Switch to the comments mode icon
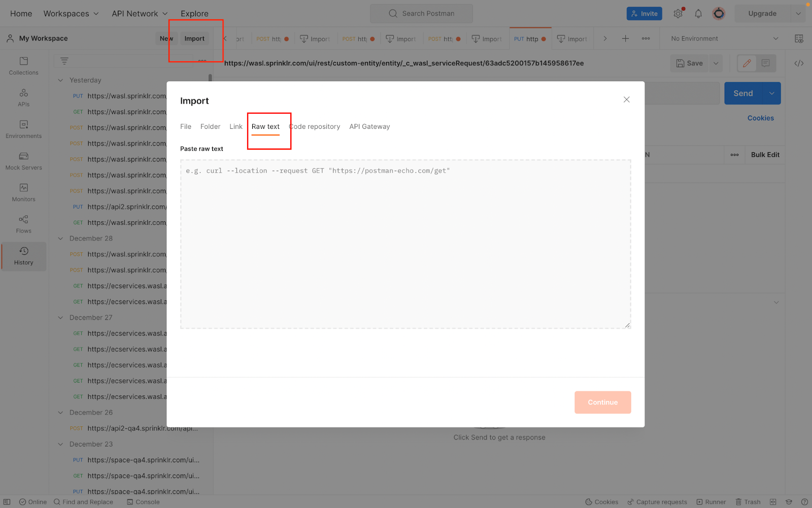This screenshot has width=812, height=508. click(766, 63)
